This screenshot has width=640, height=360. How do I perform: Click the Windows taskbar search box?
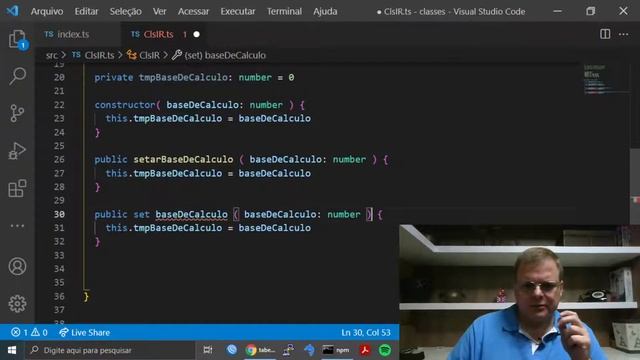[109, 350]
